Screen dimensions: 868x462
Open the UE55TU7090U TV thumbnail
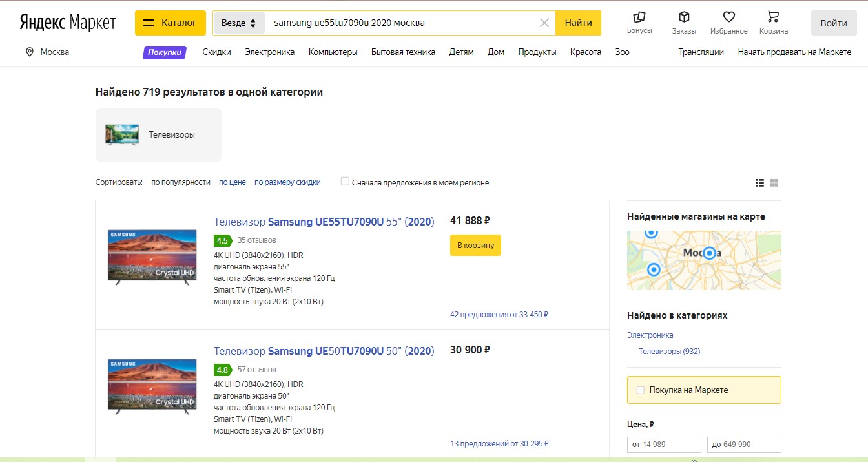152,257
